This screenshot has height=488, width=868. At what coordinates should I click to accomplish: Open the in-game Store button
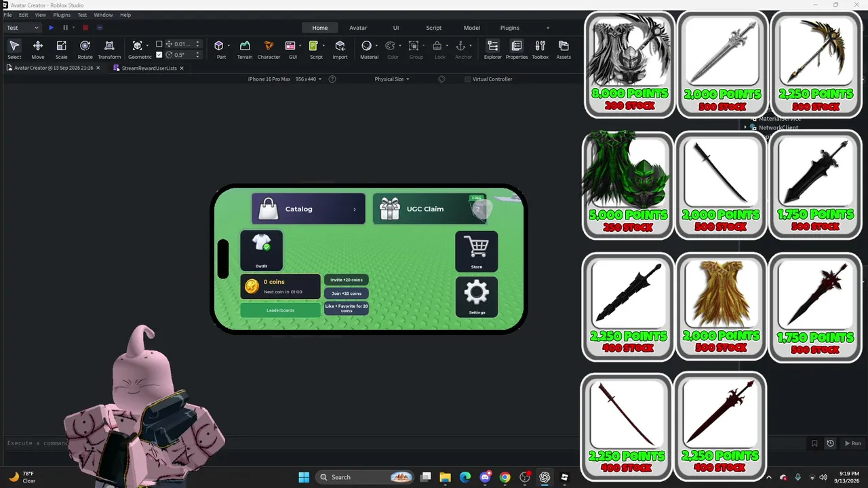[x=477, y=251]
